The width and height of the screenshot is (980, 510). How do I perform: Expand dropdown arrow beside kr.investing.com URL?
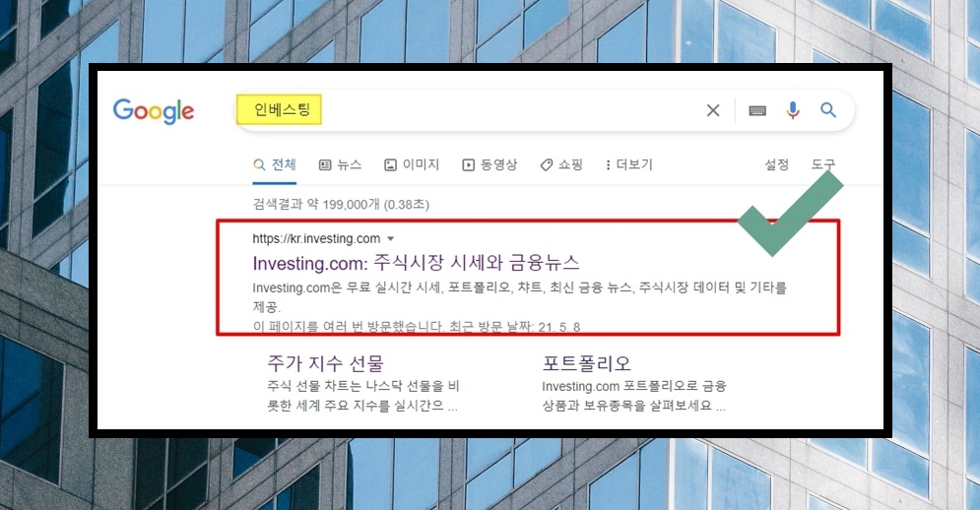tap(391, 238)
